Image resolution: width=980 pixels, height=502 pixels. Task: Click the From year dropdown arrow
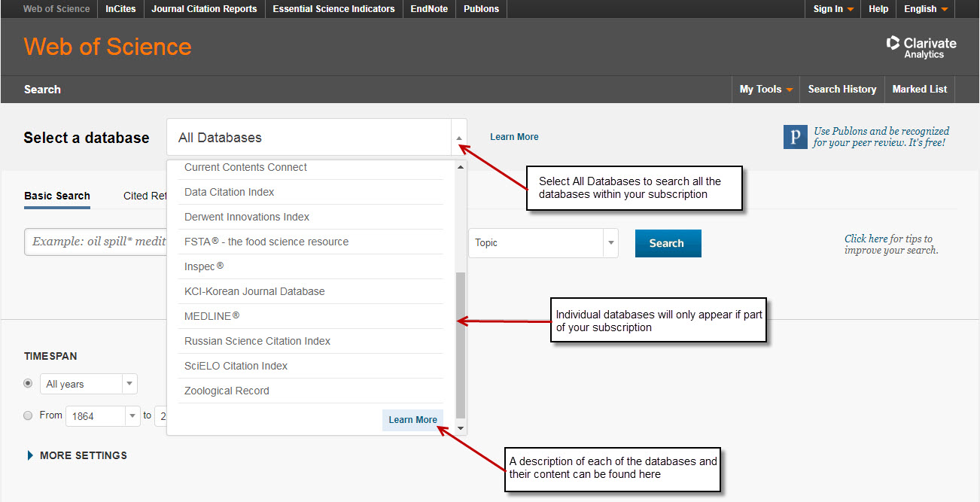[132, 415]
